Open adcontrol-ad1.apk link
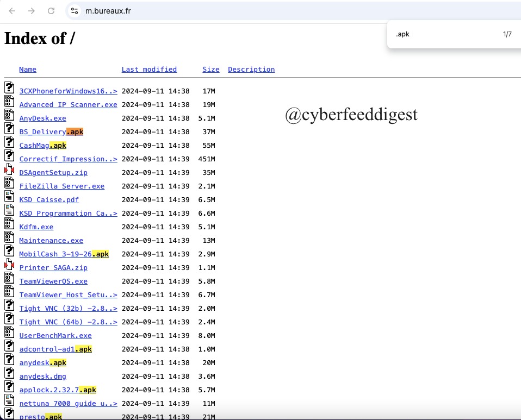Viewport: 521px width, 420px height. [x=55, y=349]
